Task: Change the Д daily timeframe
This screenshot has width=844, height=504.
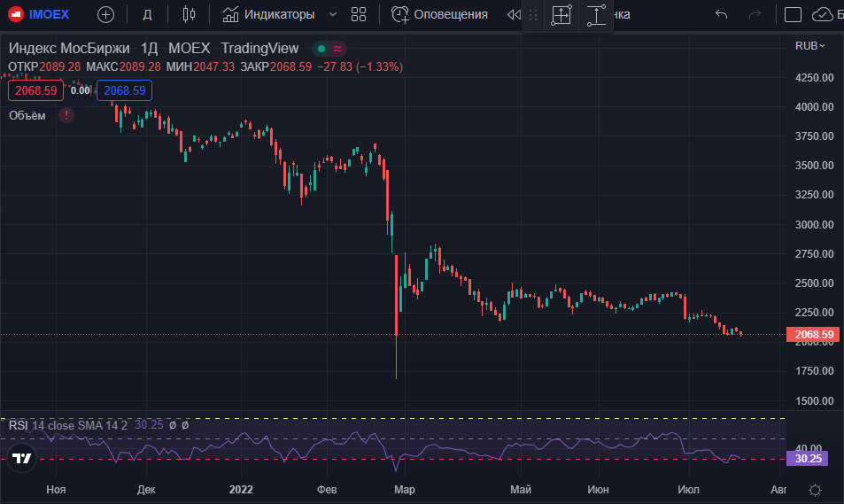Action: [147, 14]
